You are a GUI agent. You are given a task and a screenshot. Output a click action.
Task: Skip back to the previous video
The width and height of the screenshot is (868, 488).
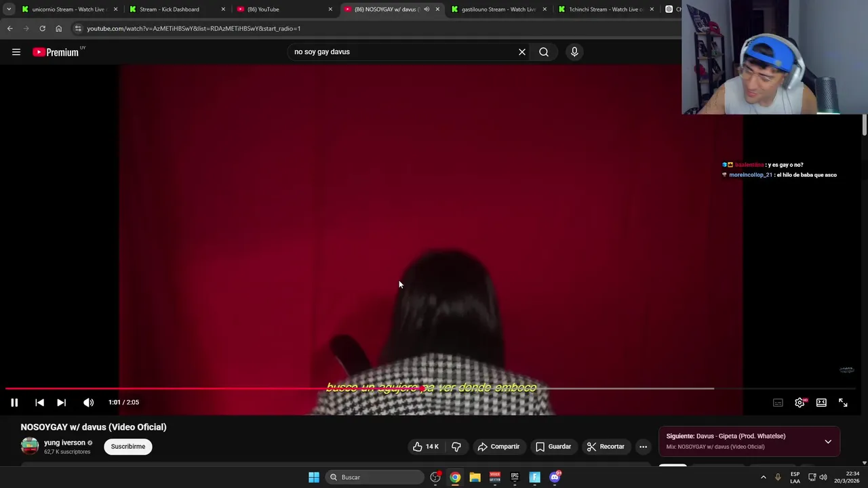39,403
